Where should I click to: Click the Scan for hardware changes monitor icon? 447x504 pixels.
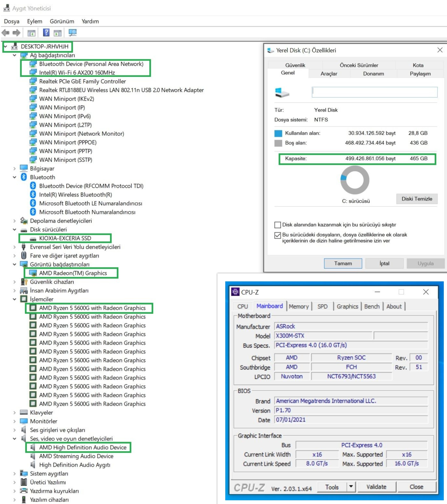[73, 33]
